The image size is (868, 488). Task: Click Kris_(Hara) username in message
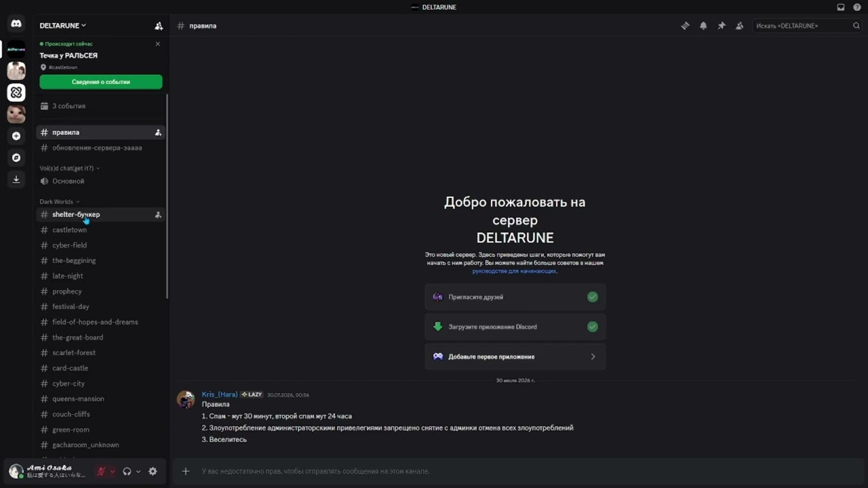(x=220, y=394)
